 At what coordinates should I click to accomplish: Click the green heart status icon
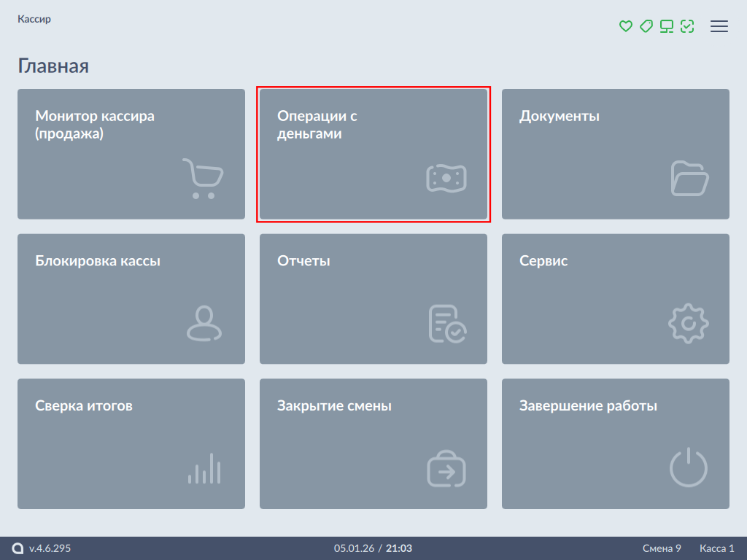625,26
